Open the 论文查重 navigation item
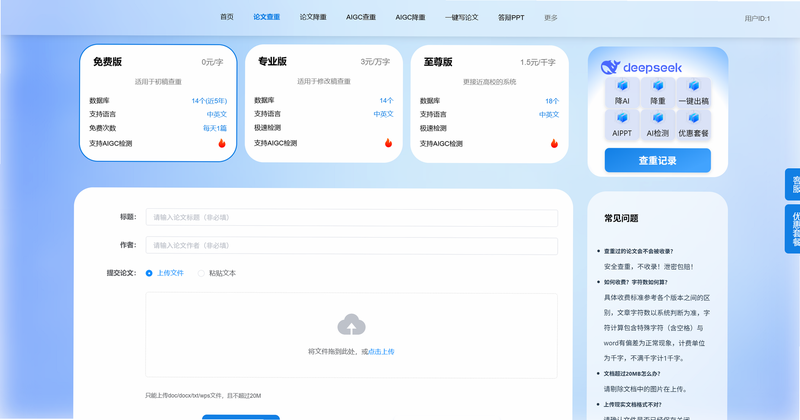 (x=267, y=17)
